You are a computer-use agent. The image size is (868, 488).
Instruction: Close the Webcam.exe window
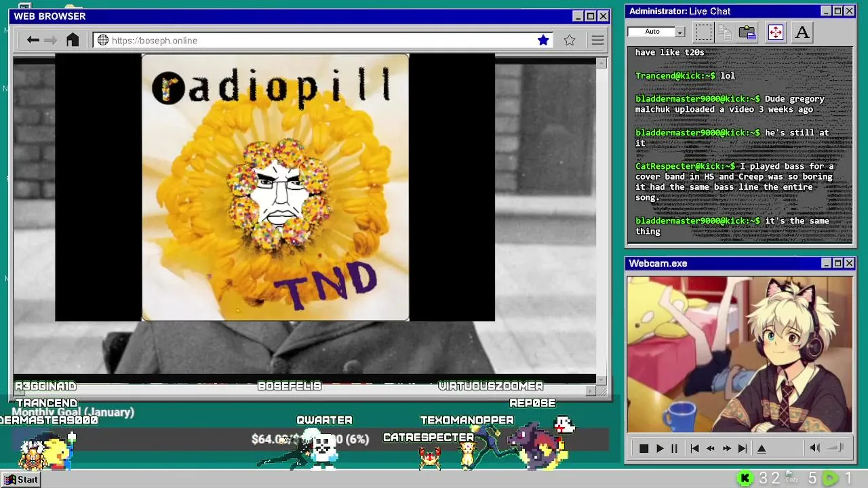point(849,263)
